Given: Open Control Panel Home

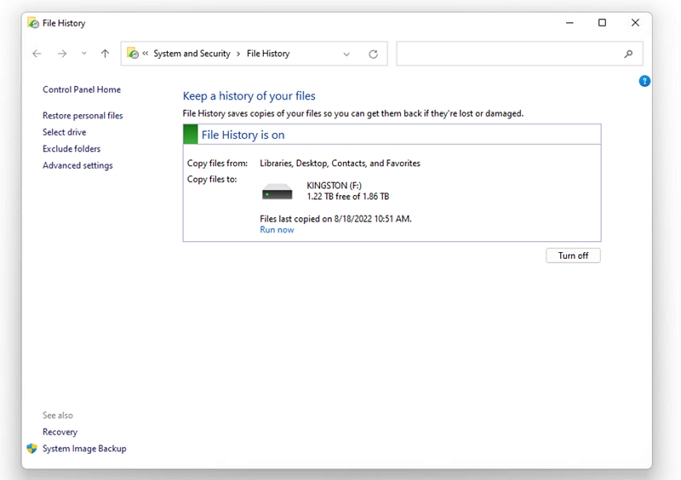Looking at the screenshot, I should (x=82, y=89).
